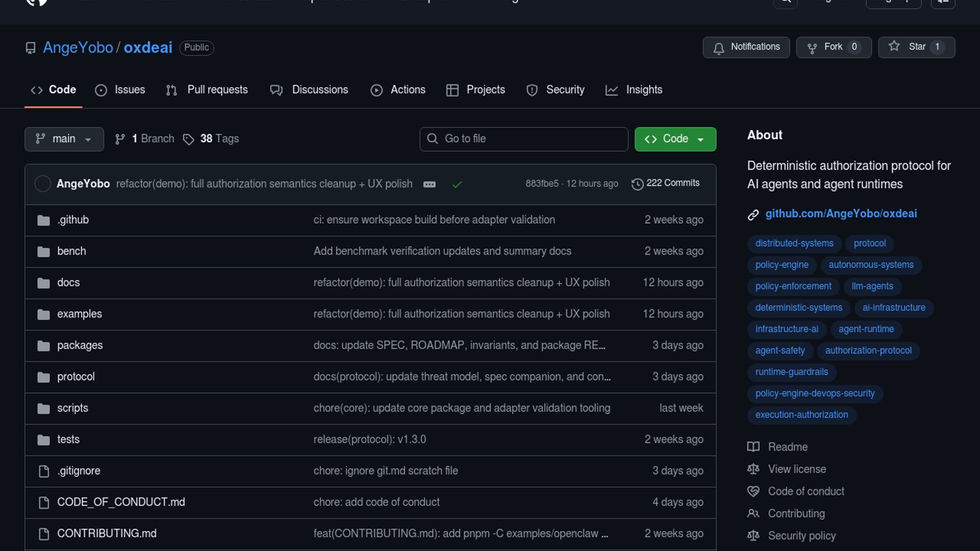Click the link icon beside the repository URL

(753, 215)
